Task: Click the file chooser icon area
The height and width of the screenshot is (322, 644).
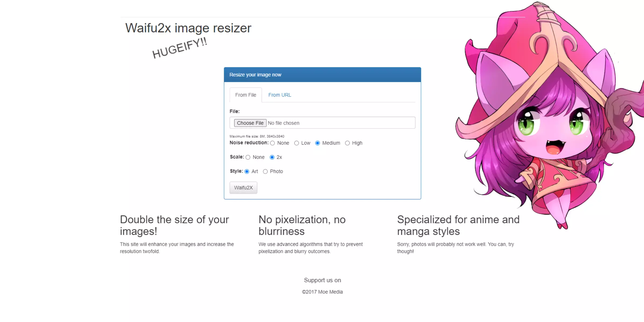Action: point(248,122)
